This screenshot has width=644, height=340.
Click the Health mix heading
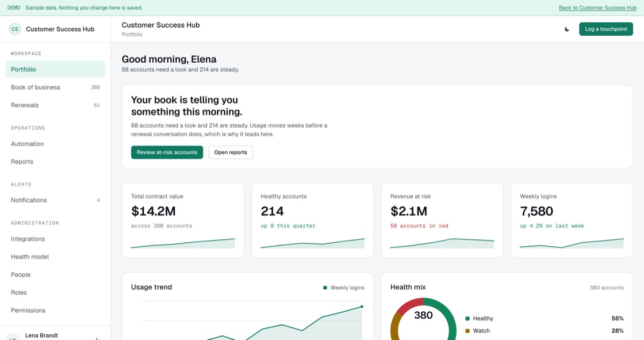408,287
